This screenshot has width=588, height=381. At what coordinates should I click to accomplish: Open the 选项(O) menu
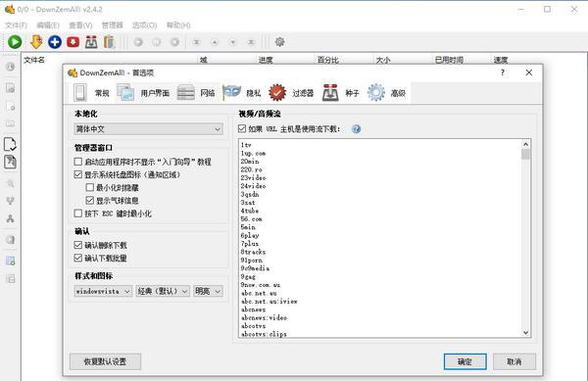(144, 25)
